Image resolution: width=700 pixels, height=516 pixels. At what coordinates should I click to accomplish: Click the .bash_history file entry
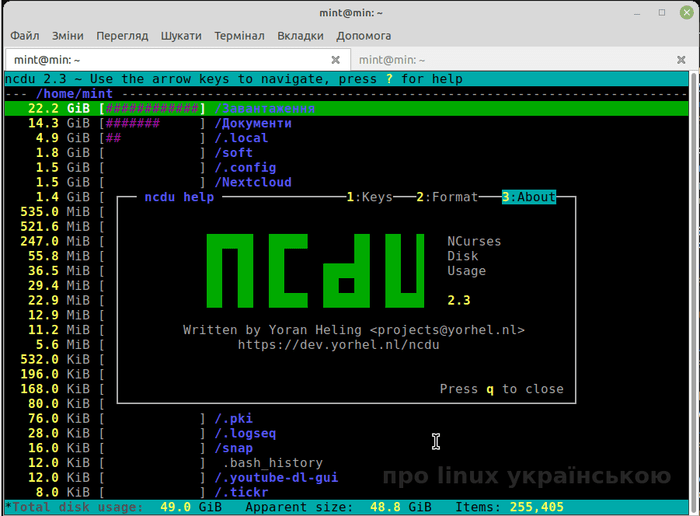click(272, 462)
